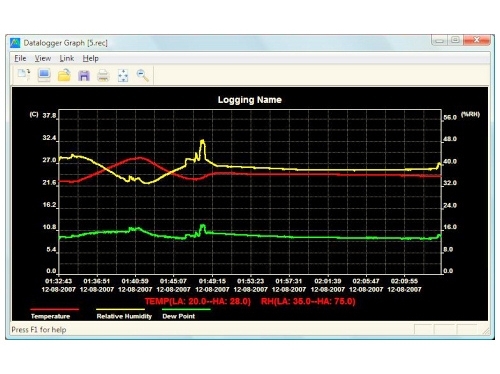Click the humidity peak on the yellow curve
This screenshot has height=374, width=500.
(202, 141)
